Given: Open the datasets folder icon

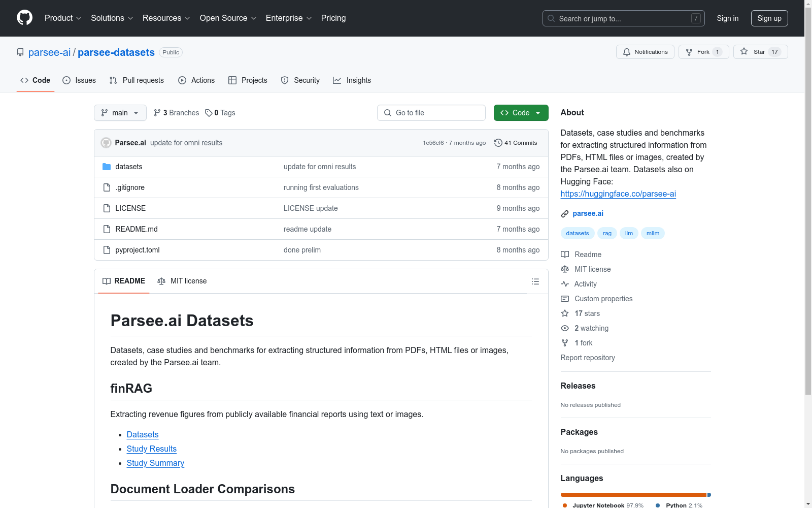Looking at the screenshot, I should click(107, 167).
